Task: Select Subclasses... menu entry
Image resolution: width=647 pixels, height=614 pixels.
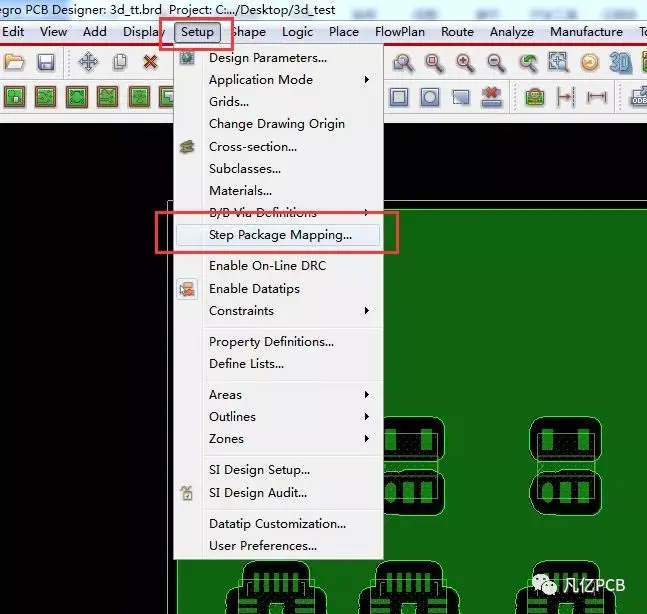Action: tap(245, 169)
